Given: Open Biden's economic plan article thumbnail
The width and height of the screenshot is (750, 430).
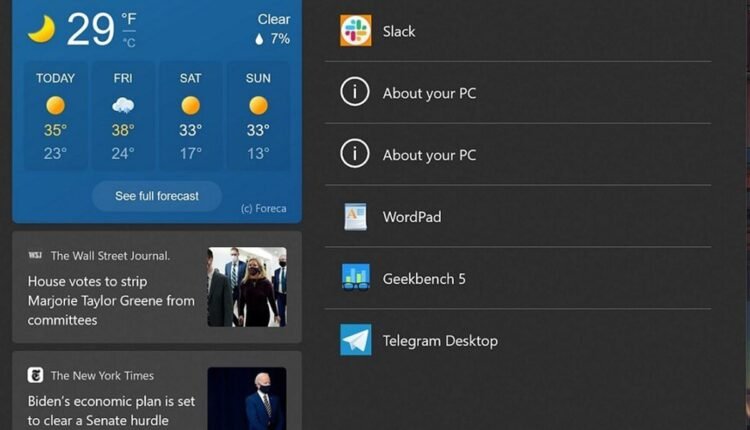Looking at the screenshot, I should pos(246,398).
